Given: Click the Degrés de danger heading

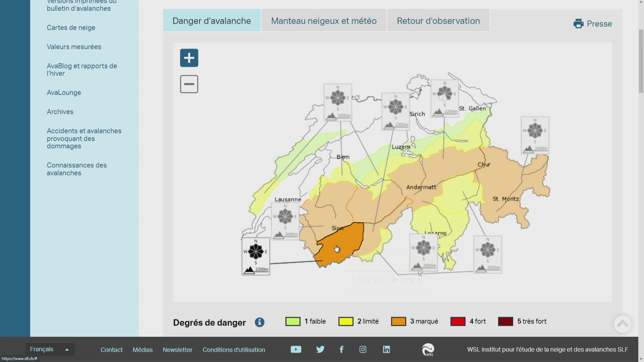Looking at the screenshot, I should (x=209, y=322).
